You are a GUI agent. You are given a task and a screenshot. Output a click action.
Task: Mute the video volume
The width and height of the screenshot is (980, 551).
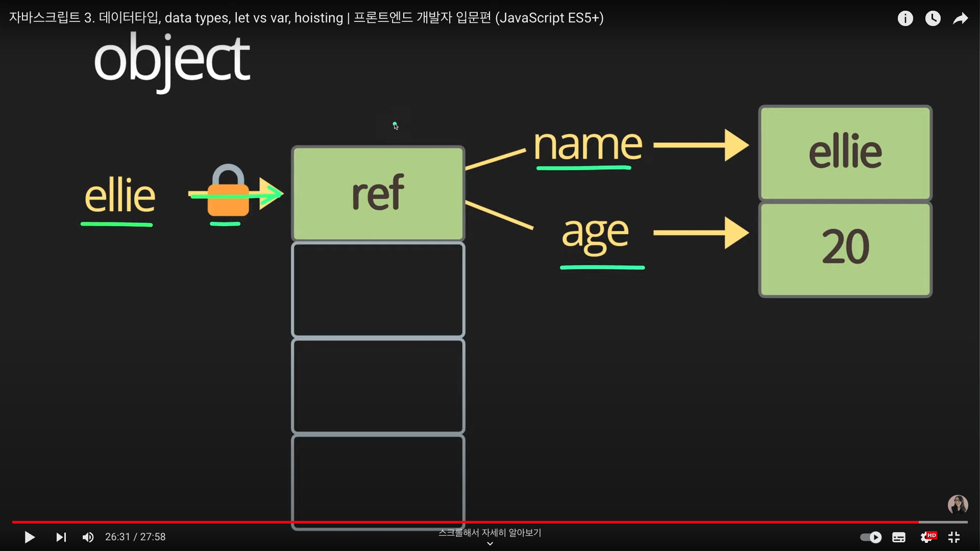[88, 537]
